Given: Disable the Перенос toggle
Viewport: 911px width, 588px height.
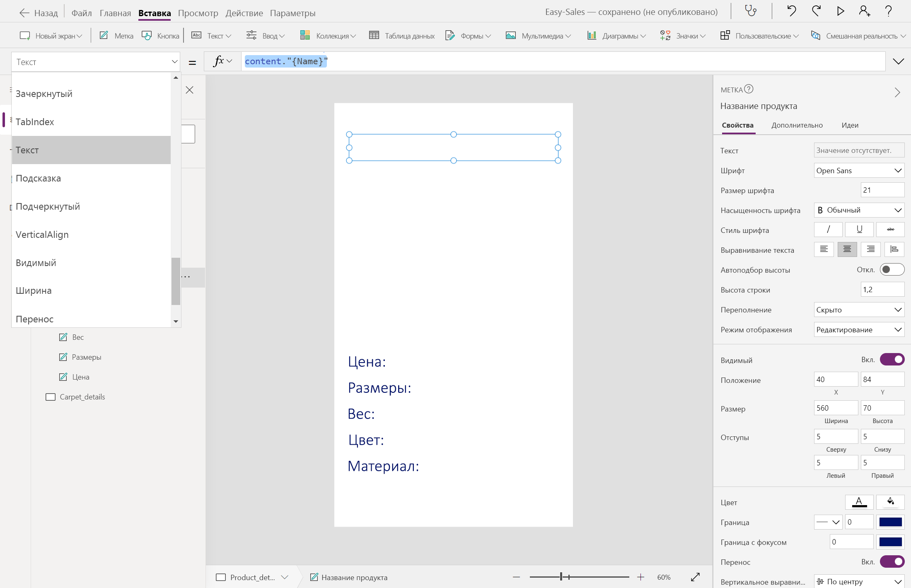Looking at the screenshot, I should 892,562.
